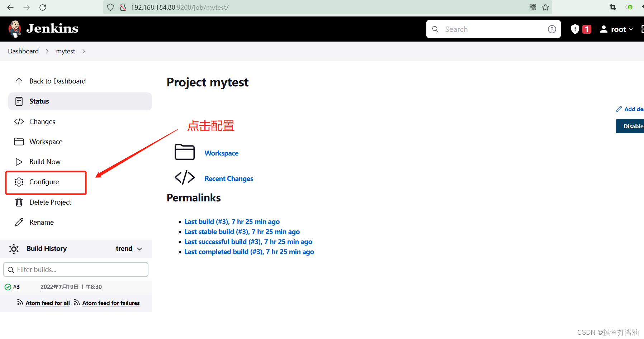
Task: Click the crop screenshot extension icon
Action: 613,7
